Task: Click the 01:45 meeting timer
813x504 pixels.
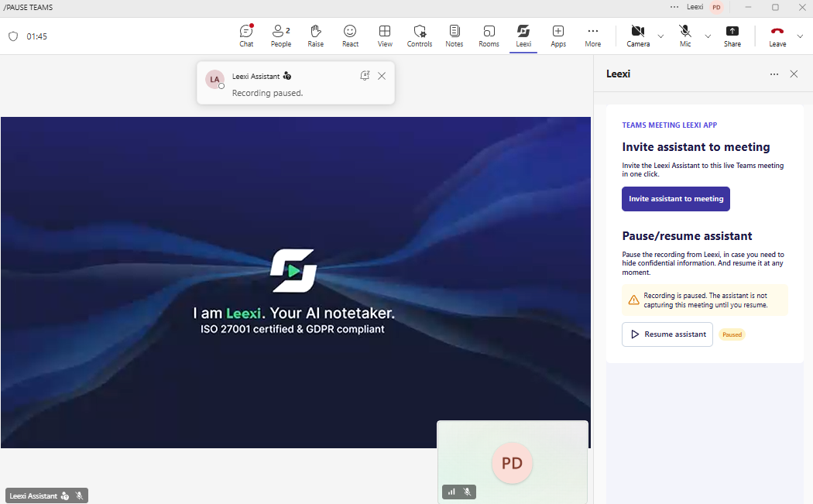Action: 37,36
